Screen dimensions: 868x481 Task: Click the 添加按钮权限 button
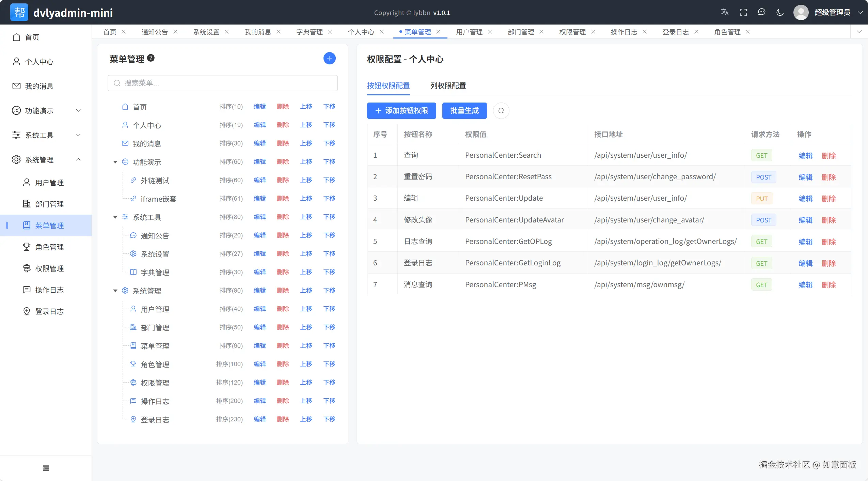(401, 110)
